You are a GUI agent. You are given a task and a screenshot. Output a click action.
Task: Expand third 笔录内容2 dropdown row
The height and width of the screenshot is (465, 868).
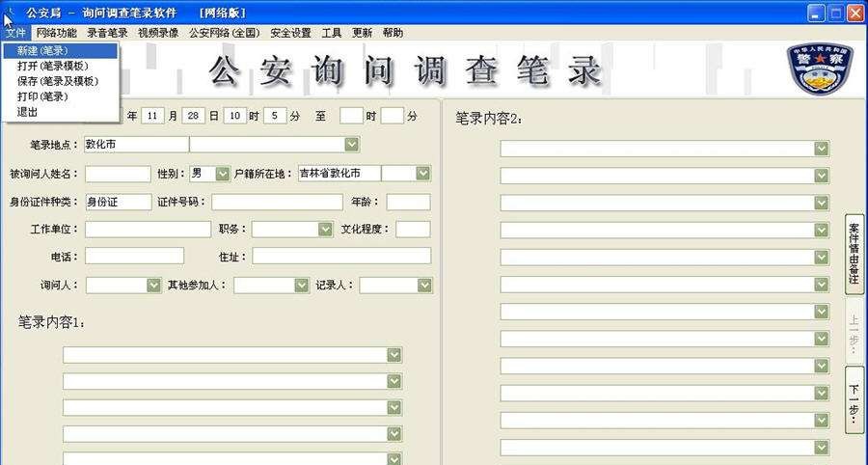coord(822,203)
